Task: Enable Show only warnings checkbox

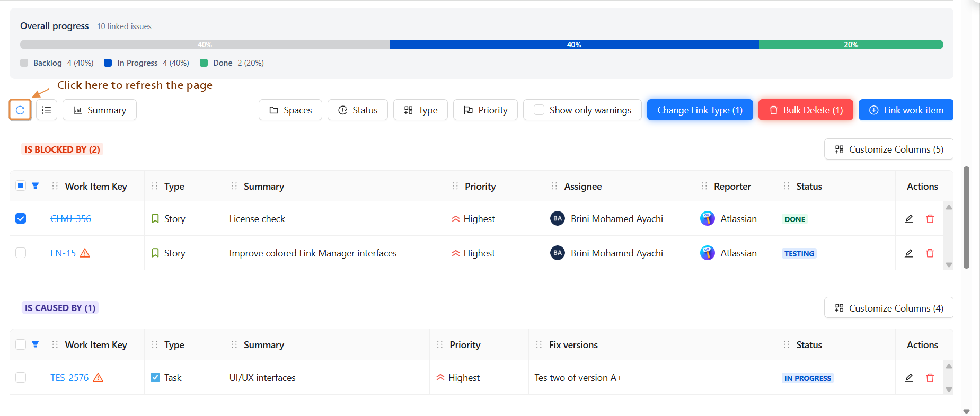Action: pyautogui.click(x=539, y=110)
